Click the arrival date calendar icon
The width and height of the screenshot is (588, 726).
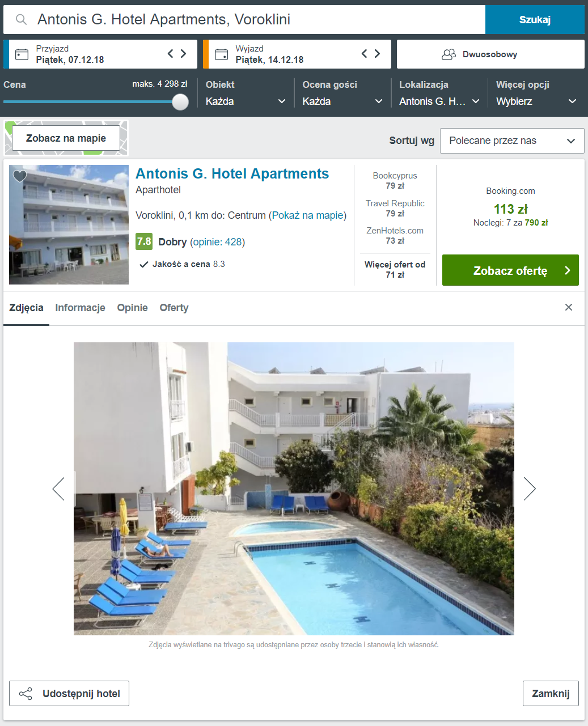(22, 54)
